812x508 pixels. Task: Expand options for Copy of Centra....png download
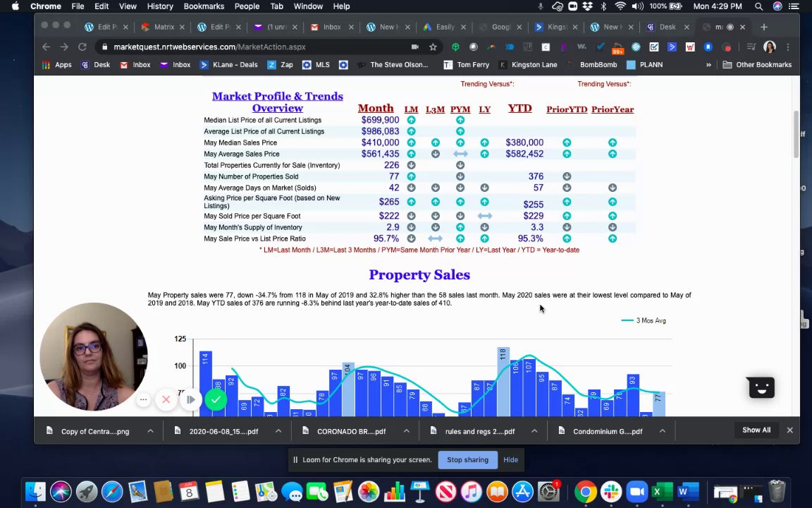pos(150,431)
